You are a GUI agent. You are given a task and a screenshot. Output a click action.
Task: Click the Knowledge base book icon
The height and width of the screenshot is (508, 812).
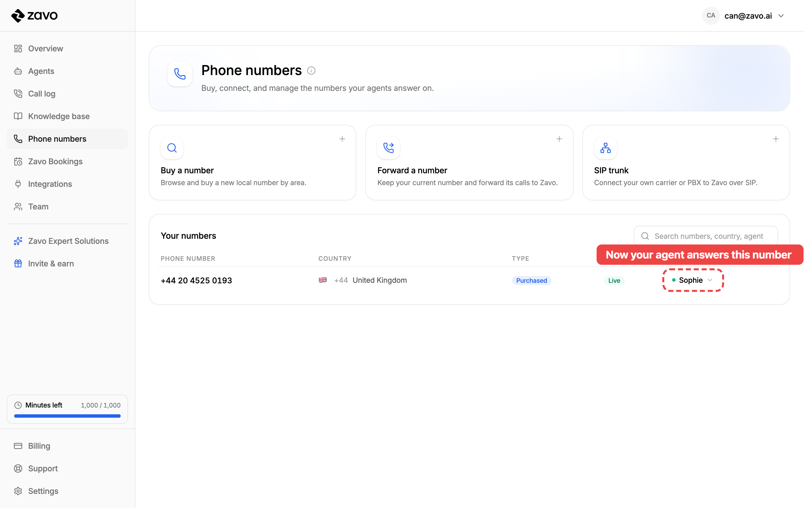tap(18, 116)
